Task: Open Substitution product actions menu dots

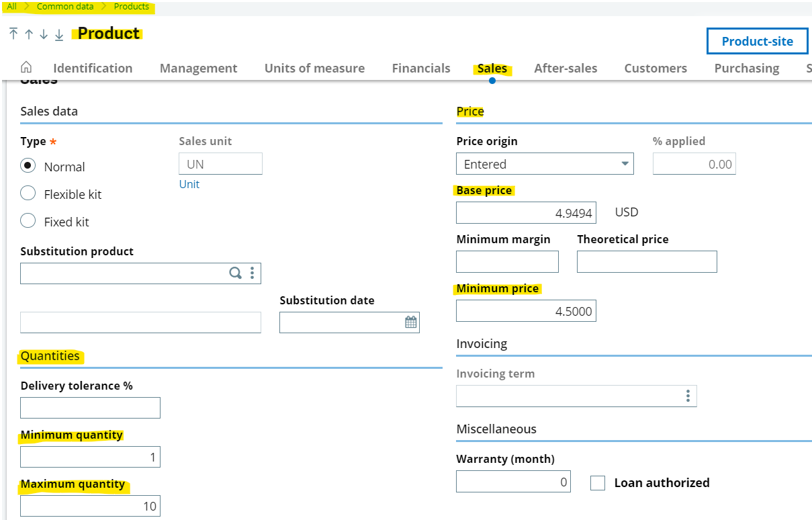Action: pos(252,273)
